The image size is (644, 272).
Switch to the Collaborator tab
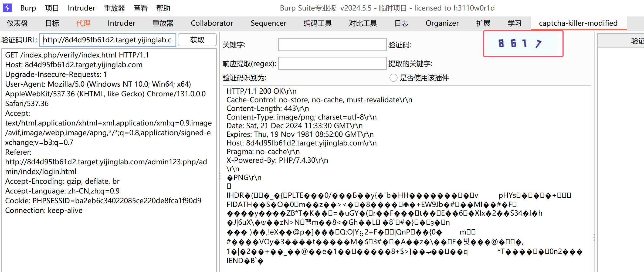click(x=212, y=23)
